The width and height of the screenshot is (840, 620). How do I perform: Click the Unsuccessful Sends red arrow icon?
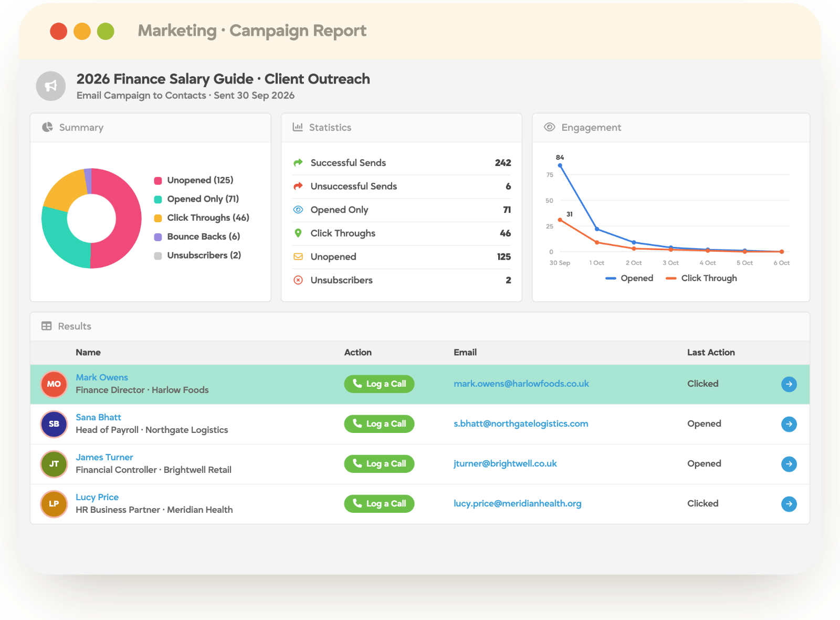pos(298,186)
